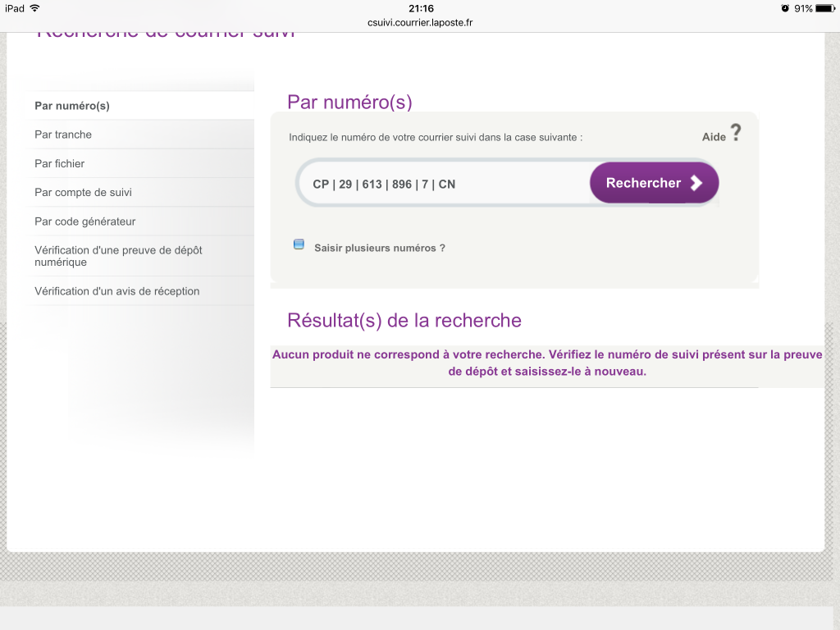Image resolution: width=840 pixels, height=630 pixels.
Task: Select 'Par numéro(s)' in the sidebar
Action: click(140, 106)
